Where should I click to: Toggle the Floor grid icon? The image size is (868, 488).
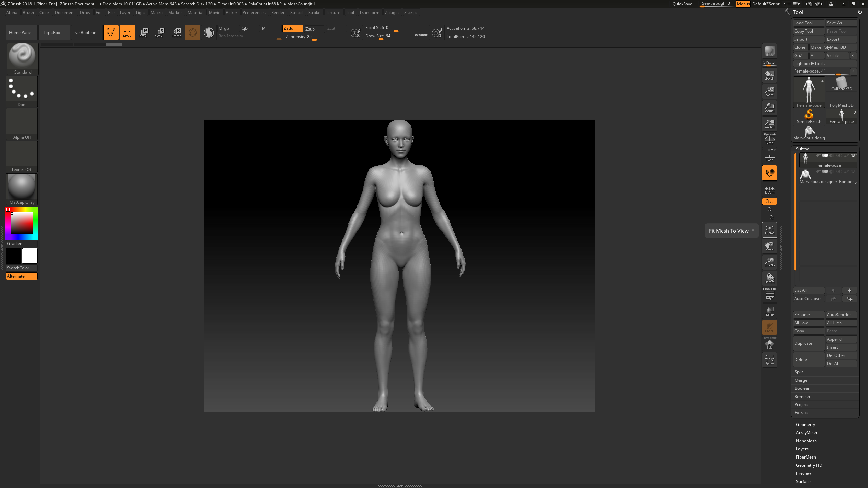769,157
